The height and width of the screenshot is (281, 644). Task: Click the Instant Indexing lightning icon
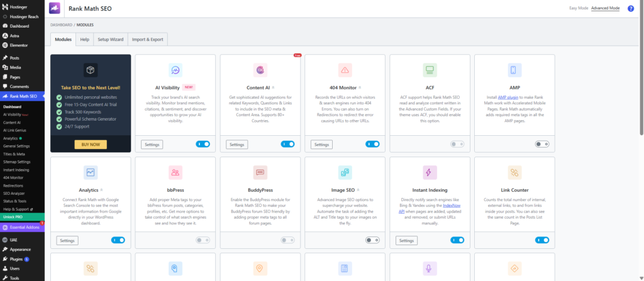tap(430, 172)
